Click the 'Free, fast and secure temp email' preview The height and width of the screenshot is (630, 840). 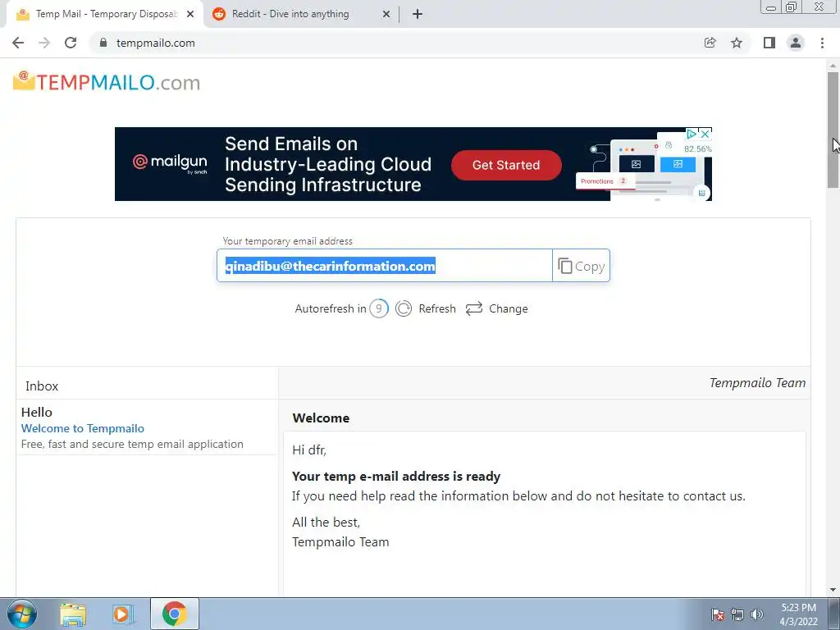coord(132,444)
